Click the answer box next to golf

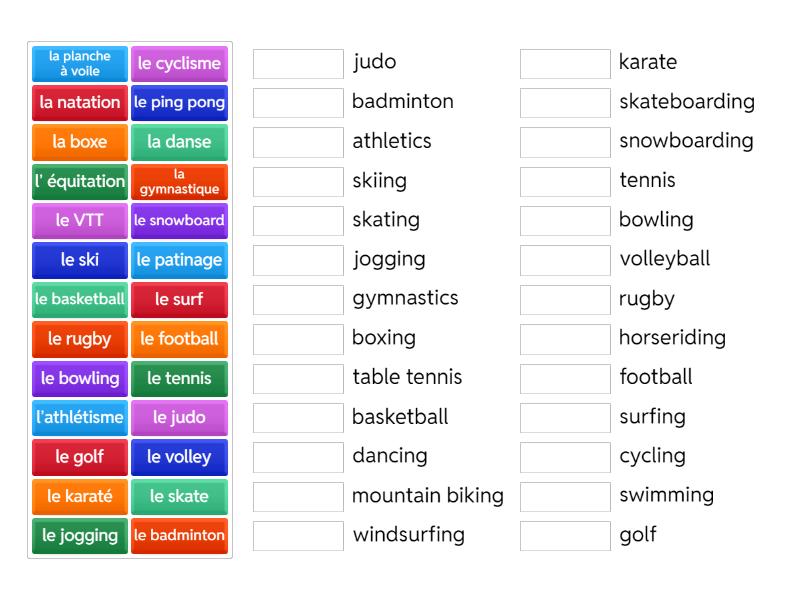click(564, 536)
